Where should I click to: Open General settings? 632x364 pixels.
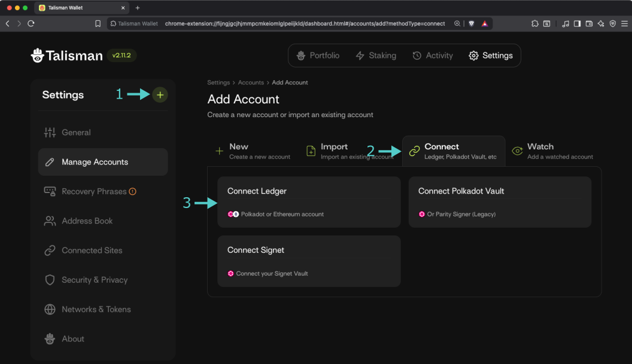103,133
